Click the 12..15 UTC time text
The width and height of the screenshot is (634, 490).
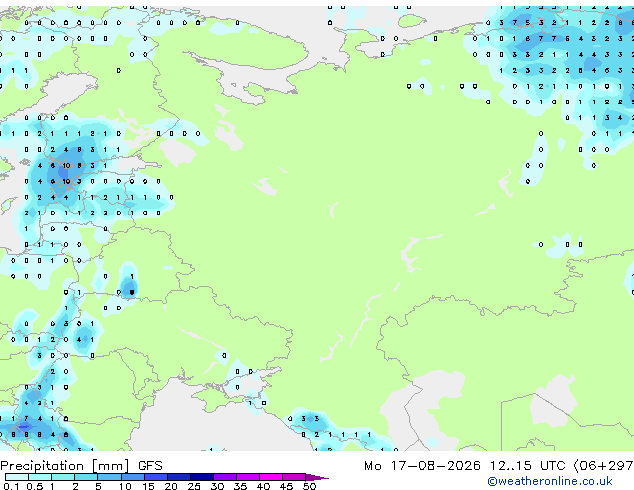[527, 466]
